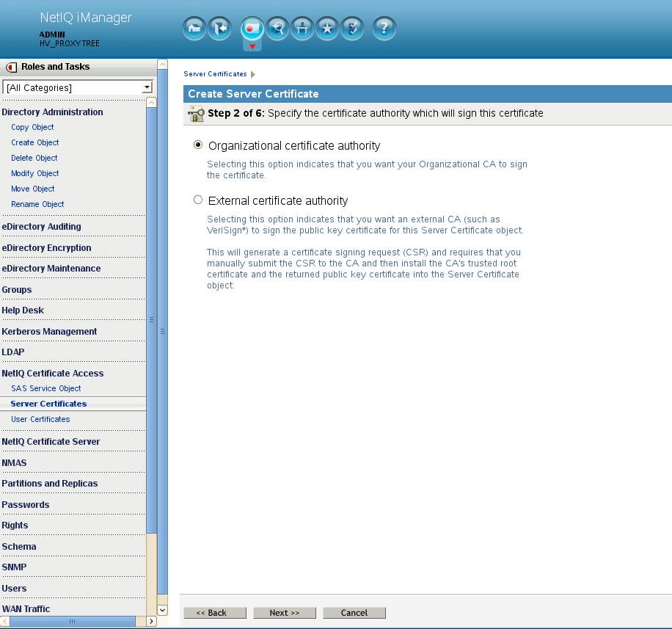672x629 pixels.
Task: Cancel the certificate creation wizard
Action: pyautogui.click(x=354, y=613)
